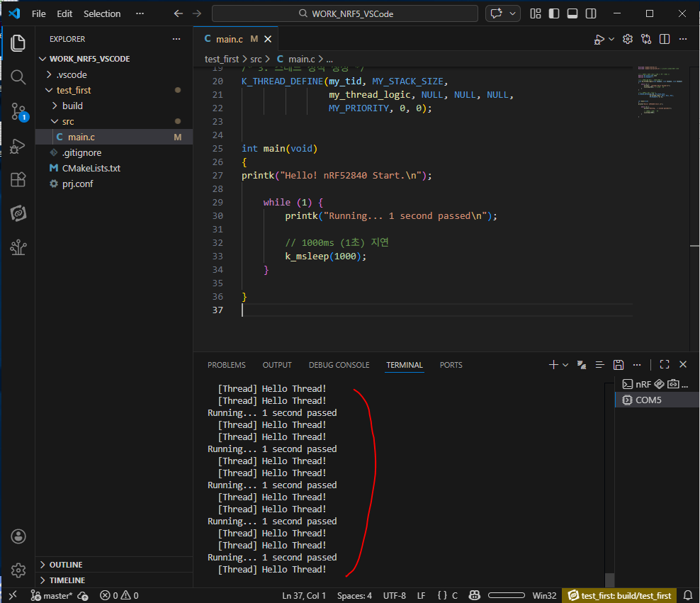
Task: Expand the build folder
Action: coord(114,106)
